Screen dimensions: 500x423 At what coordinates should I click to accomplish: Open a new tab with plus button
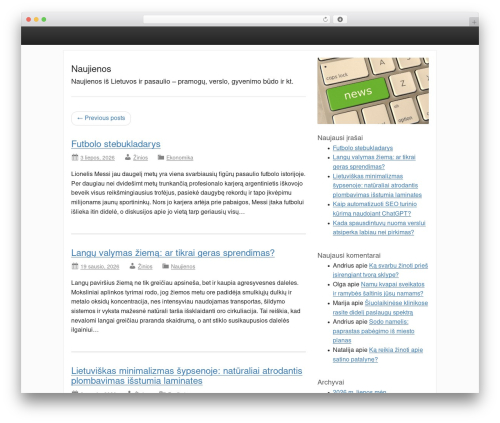click(x=474, y=22)
